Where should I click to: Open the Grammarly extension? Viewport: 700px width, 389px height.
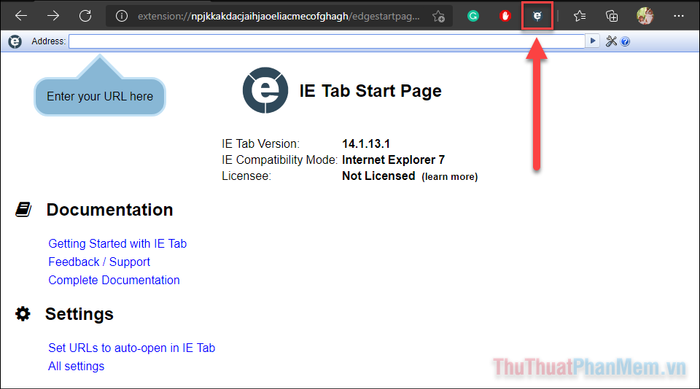click(473, 17)
